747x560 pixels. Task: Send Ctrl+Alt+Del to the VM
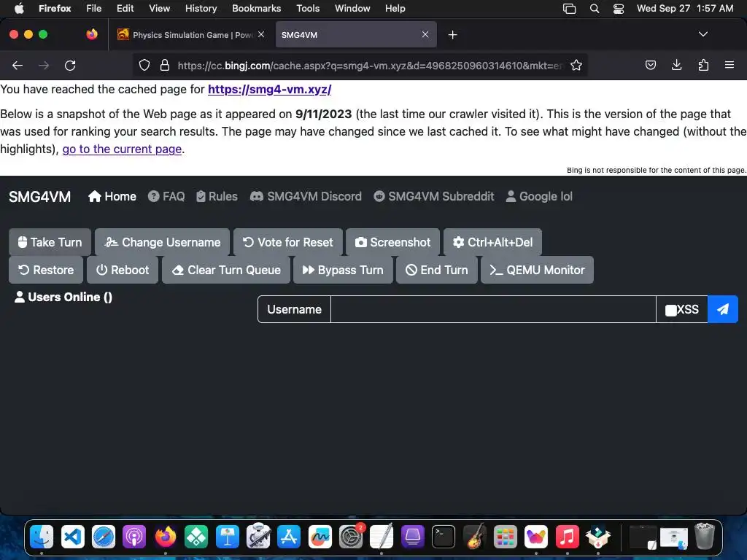point(492,242)
